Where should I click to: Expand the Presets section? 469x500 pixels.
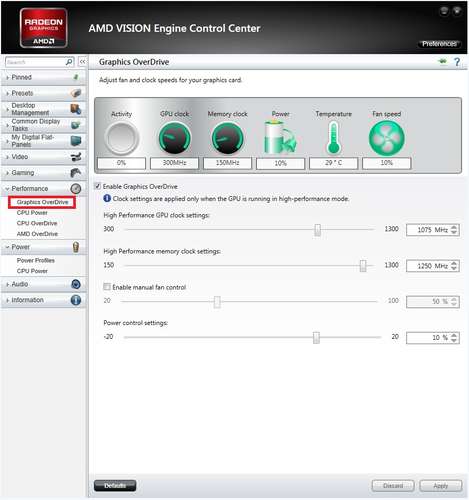[7, 93]
